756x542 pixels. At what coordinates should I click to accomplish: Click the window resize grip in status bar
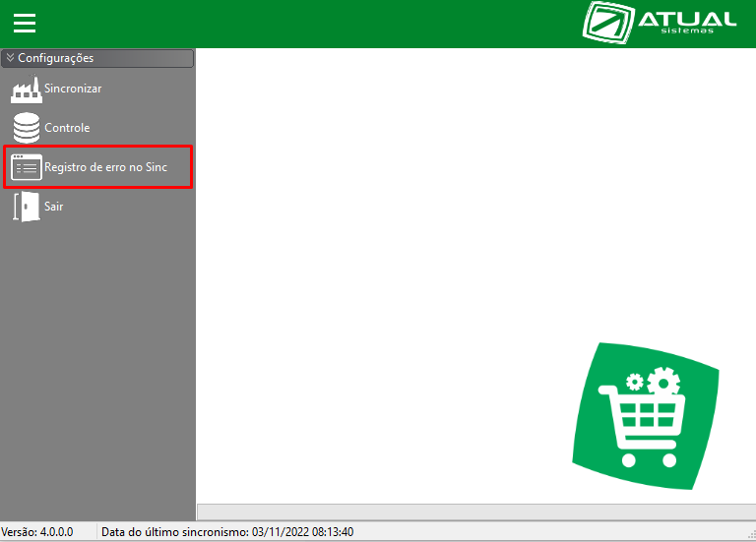click(x=751, y=534)
